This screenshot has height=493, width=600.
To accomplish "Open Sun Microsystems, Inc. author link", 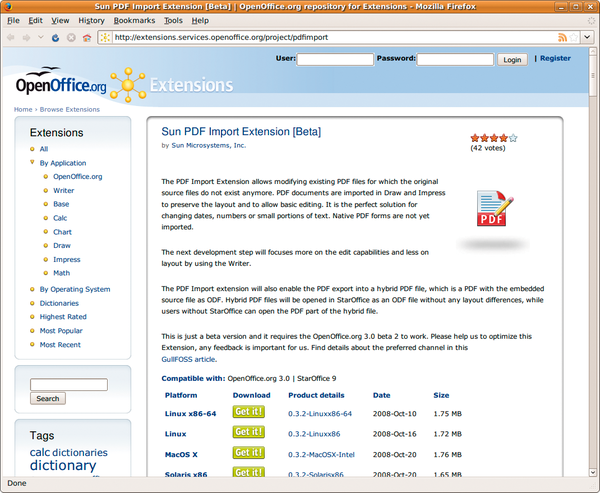I will [209, 145].
